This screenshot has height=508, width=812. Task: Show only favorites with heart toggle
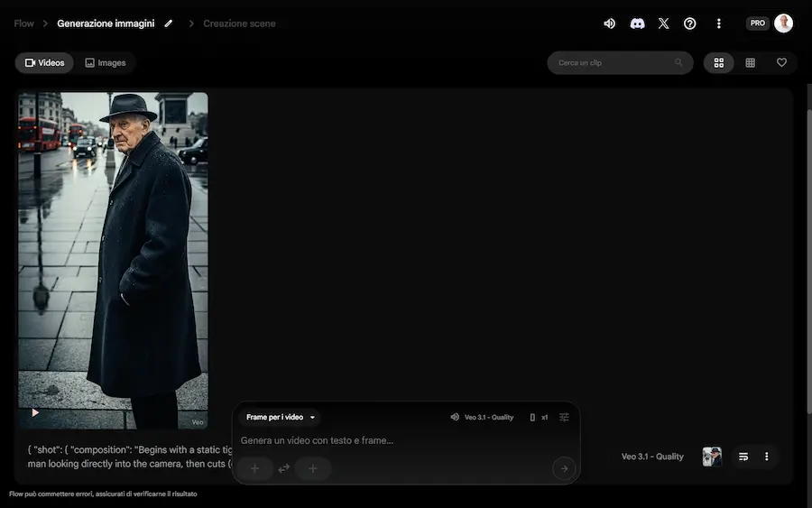tap(781, 63)
